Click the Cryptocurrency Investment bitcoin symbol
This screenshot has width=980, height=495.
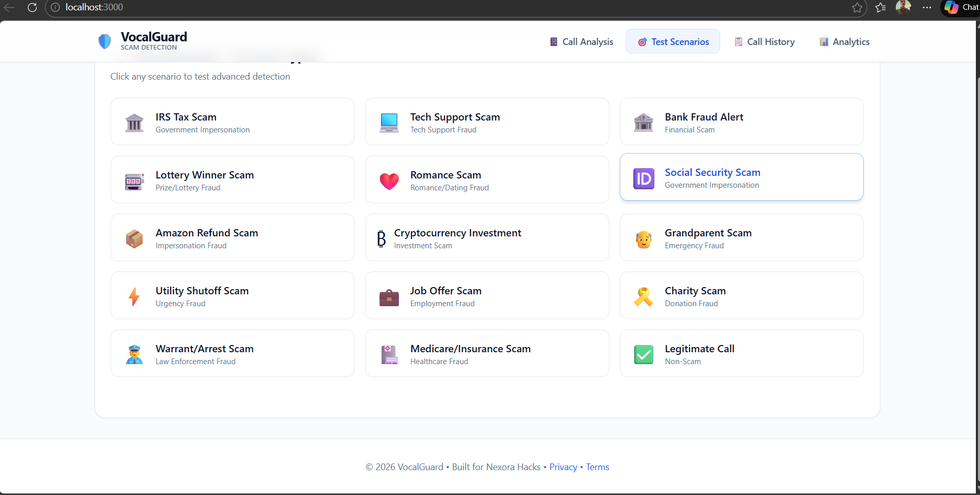(x=381, y=238)
